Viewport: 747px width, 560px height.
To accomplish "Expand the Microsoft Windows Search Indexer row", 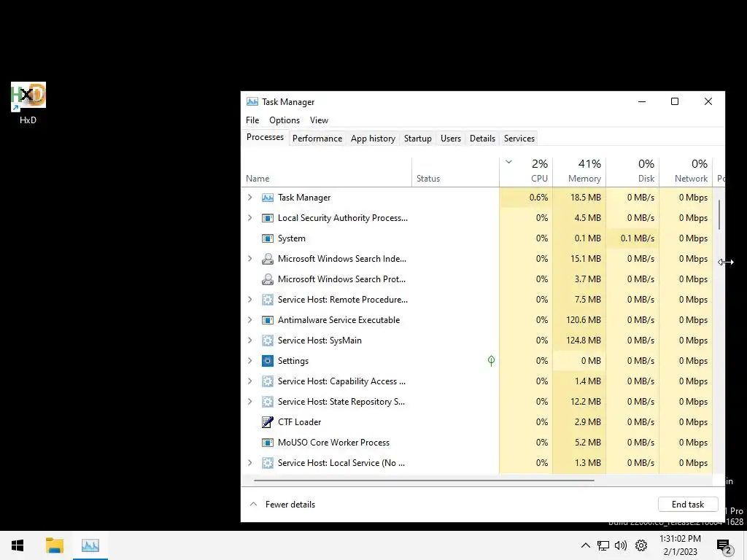I will click(x=250, y=259).
